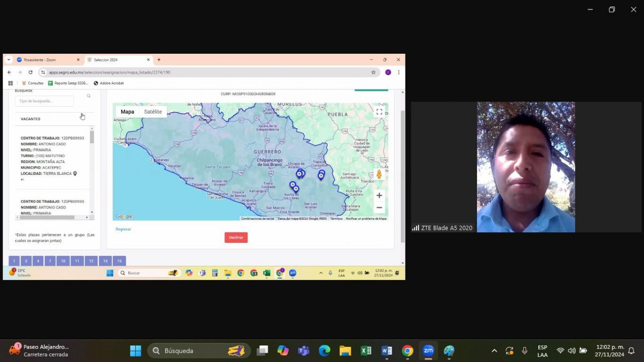Open Task View on the outer taskbar
The image size is (644, 362).
click(x=262, y=350)
